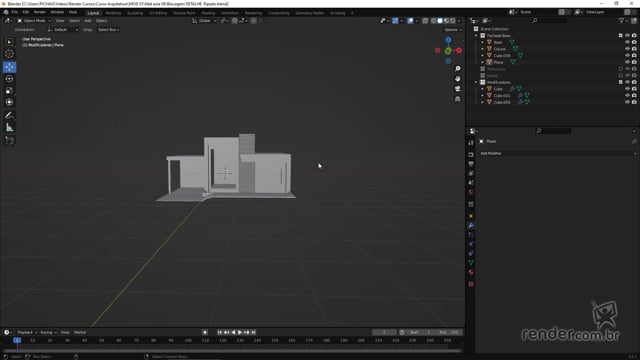Select the Select Box tool in left toolbar

pyautogui.click(x=9, y=42)
